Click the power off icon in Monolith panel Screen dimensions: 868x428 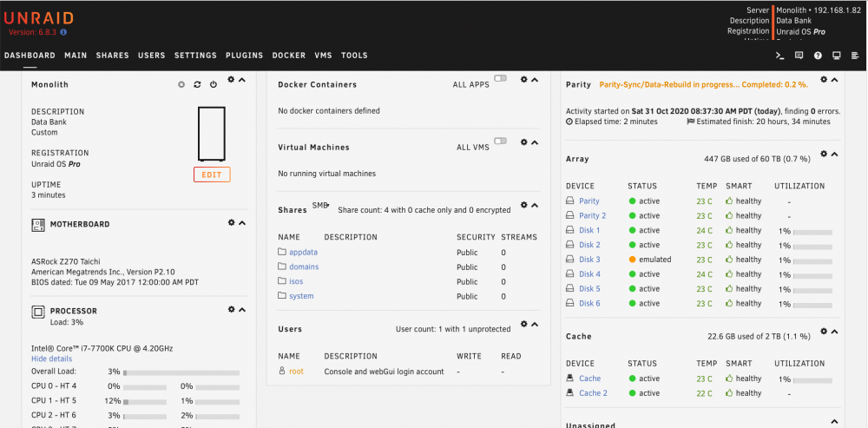214,85
